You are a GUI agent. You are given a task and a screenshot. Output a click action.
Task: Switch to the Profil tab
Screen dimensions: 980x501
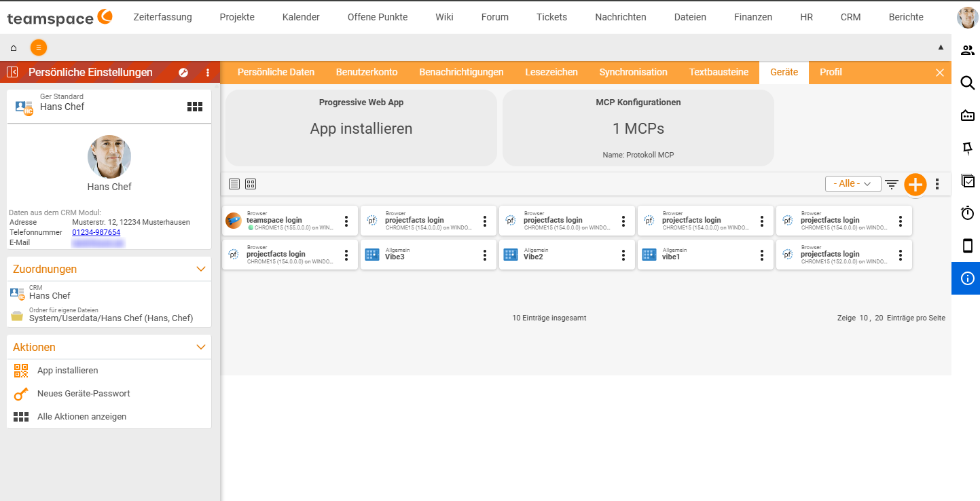[x=831, y=72]
